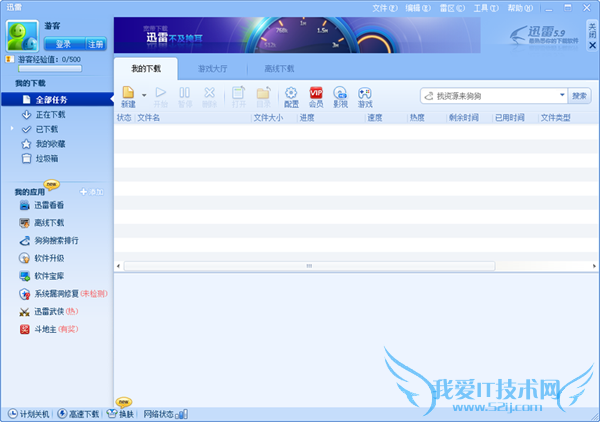Click the 已用时间 column header

pyautogui.click(x=509, y=118)
